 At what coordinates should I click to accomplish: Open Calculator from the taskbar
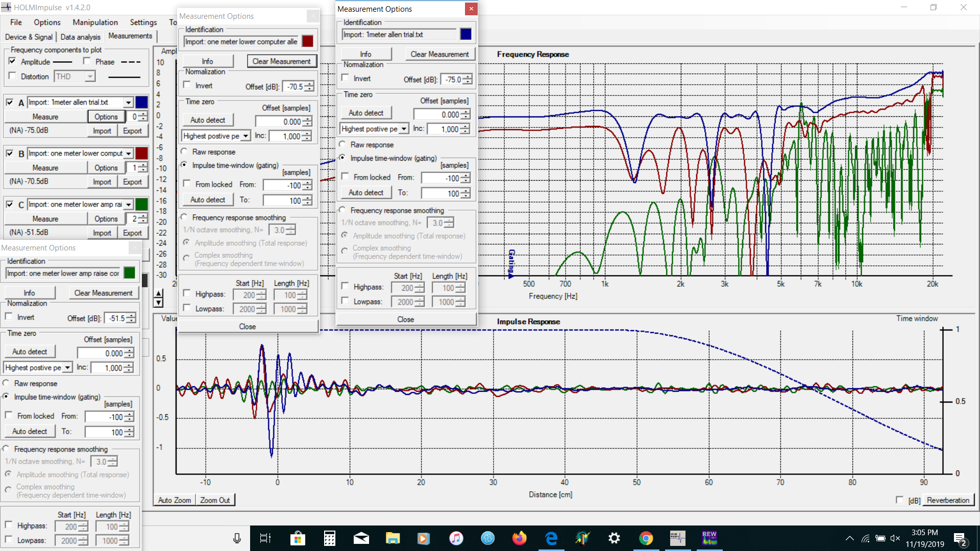(x=330, y=538)
